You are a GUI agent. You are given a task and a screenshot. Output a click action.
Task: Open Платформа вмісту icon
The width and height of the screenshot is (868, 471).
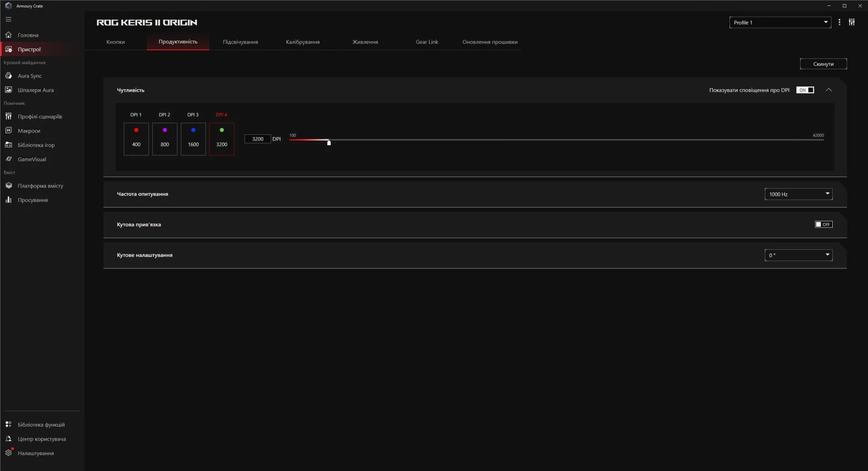coord(9,186)
